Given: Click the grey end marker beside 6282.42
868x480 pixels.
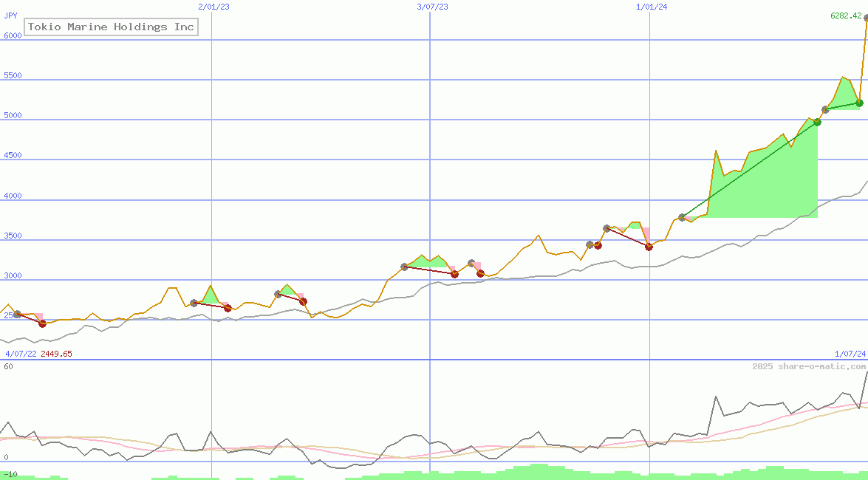Looking at the screenshot, I should tap(867, 18).
